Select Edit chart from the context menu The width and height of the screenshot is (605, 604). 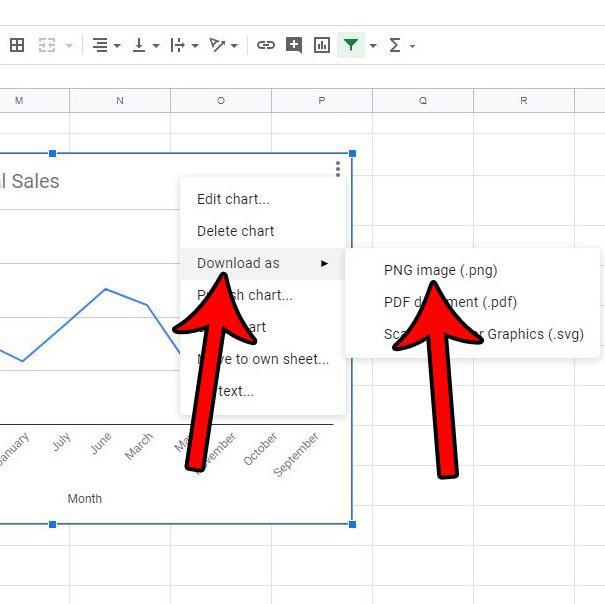tap(233, 199)
